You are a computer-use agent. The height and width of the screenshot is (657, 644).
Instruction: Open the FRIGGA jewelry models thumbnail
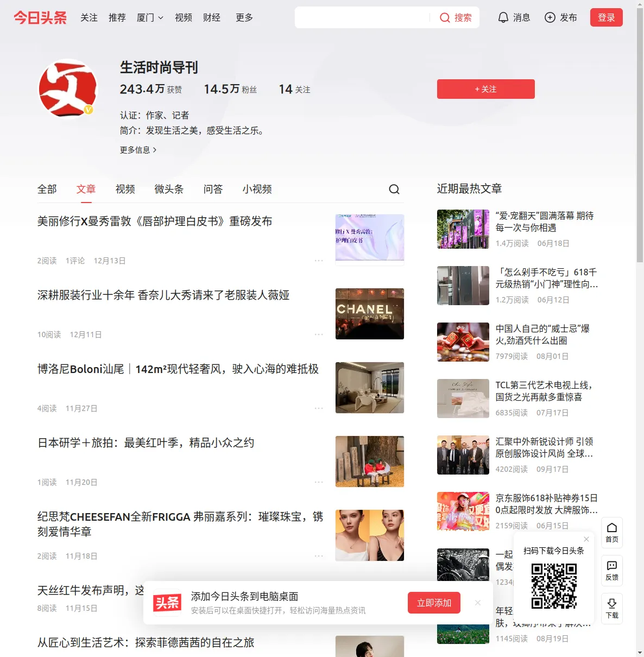pos(370,535)
